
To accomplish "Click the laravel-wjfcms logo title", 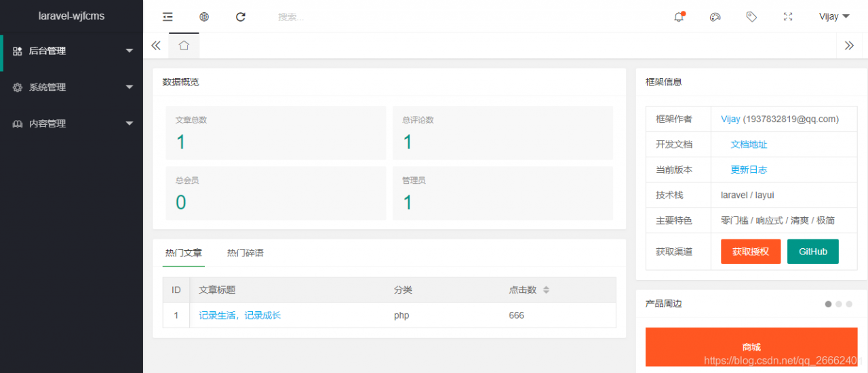I will (71, 16).
